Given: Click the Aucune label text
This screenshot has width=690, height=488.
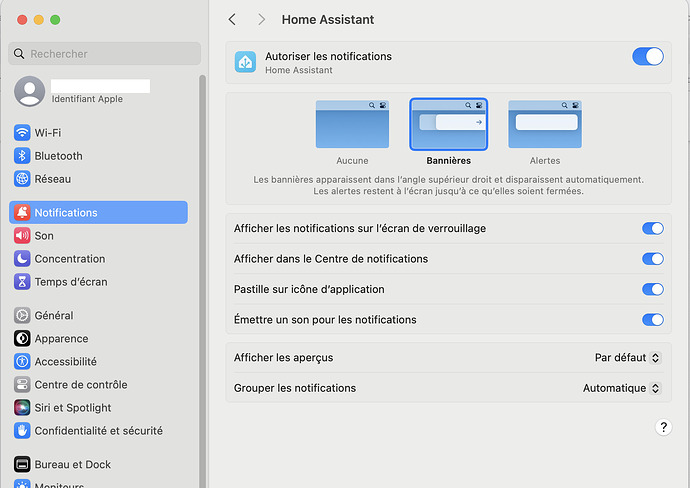Looking at the screenshot, I should coord(352,161).
